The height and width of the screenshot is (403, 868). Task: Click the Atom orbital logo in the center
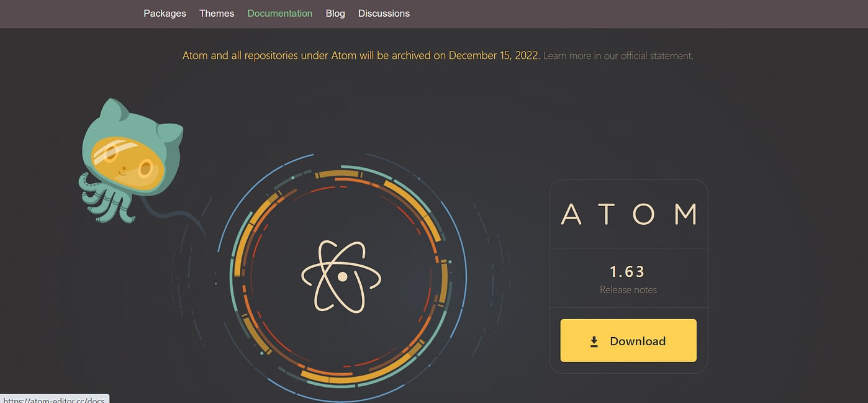[341, 276]
